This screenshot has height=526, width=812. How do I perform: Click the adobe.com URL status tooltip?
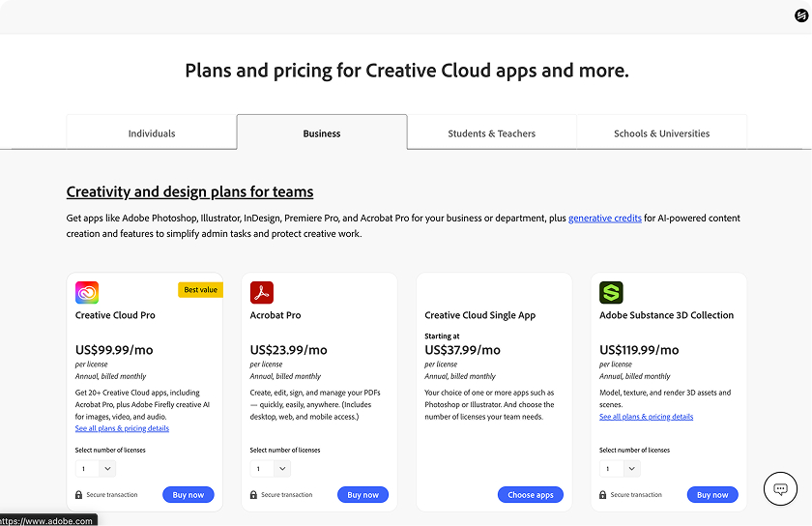47,520
